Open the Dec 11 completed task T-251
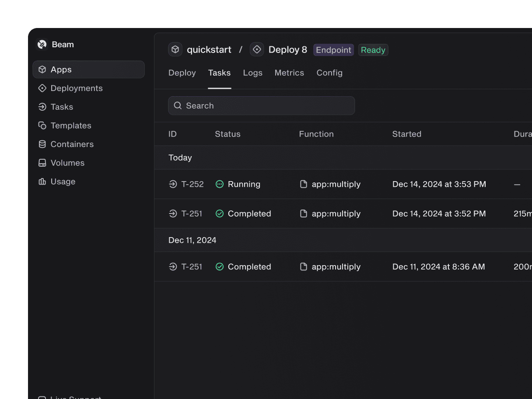 [192, 267]
